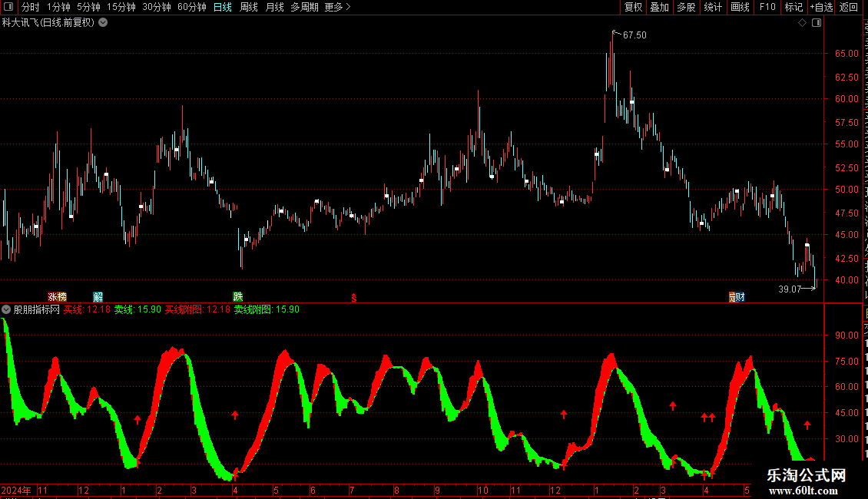Viewport: 868px width, 499px height.
Task: Click the 返回 back button
Action: [848, 7]
